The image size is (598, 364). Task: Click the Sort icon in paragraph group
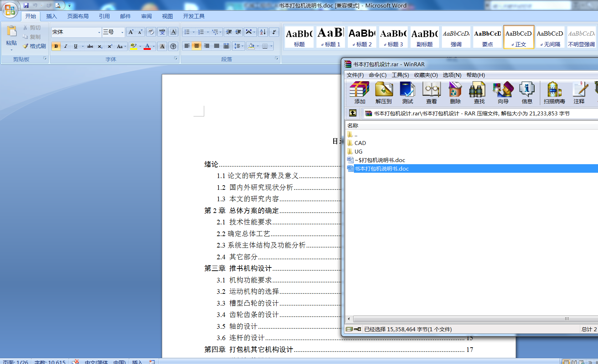(263, 32)
